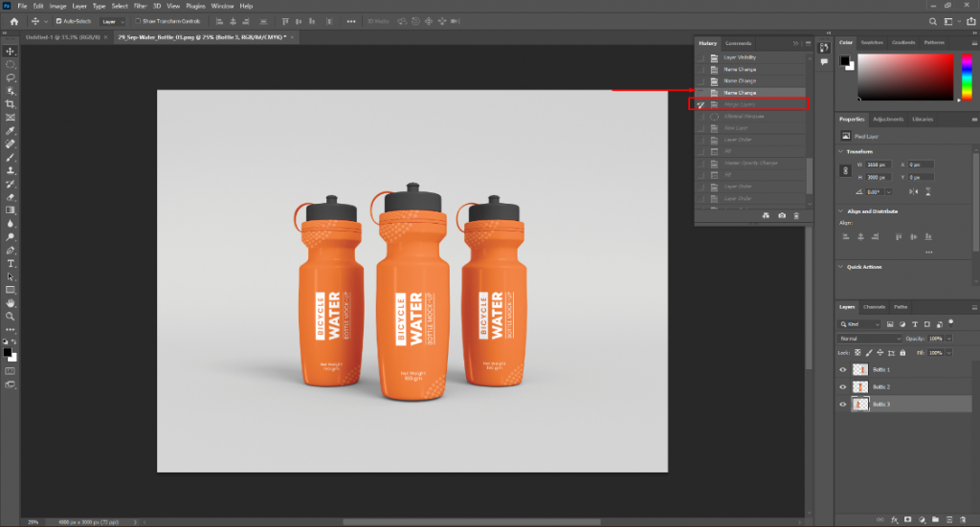
Task: Click the hue spectrum slider
Action: point(967,77)
